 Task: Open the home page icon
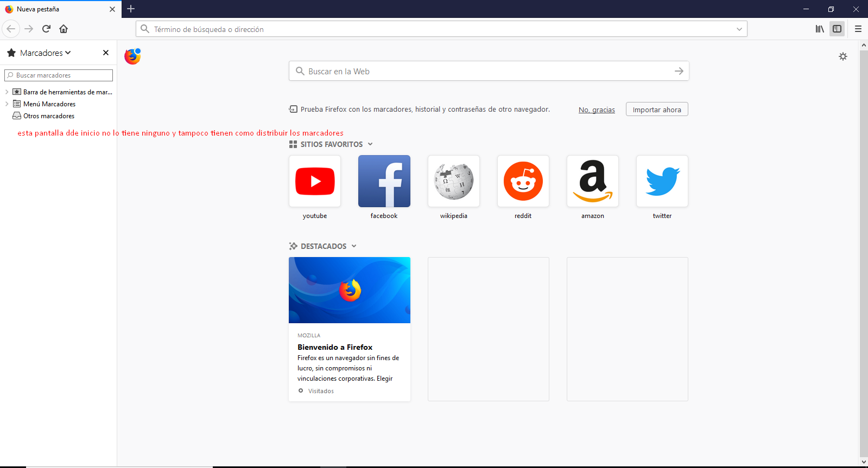(x=64, y=29)
